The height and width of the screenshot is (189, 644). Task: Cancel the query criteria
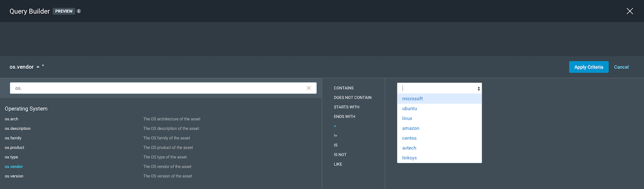click(621, 67)
